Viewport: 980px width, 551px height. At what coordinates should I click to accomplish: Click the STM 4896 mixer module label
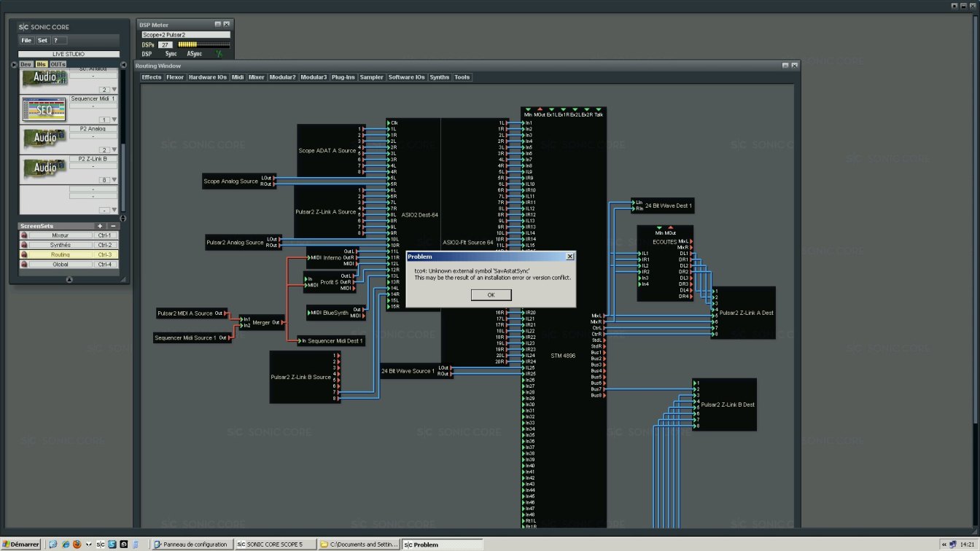pyautogui.click(x=563, y=356)
